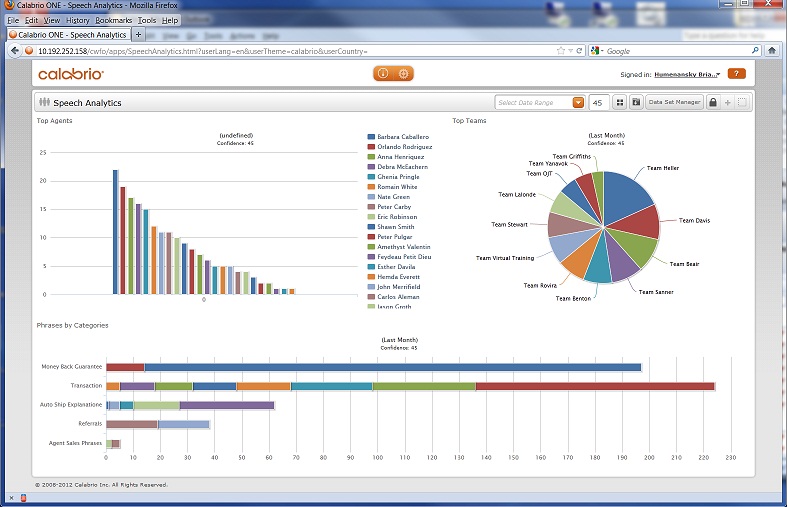The height and width of the screenshot is (507, 787).
Task: Expand signed-in user name menu
Action: point(687,74)
